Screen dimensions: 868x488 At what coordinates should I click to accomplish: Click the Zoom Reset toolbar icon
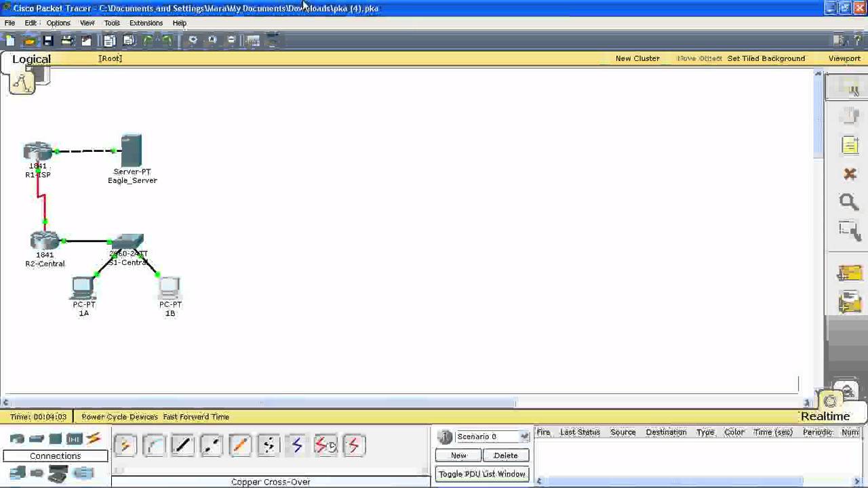click(212, 41)
